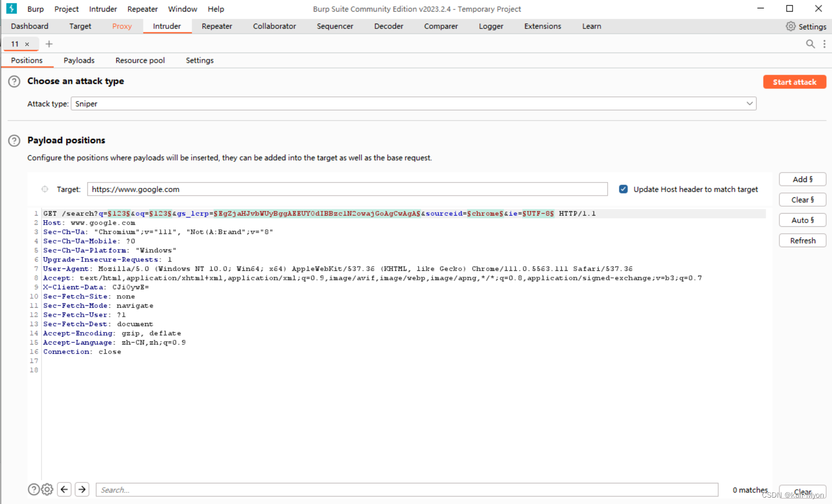Open the Burp menu
This screenshot has width=832, height=504.
click(x=35, y=9)
